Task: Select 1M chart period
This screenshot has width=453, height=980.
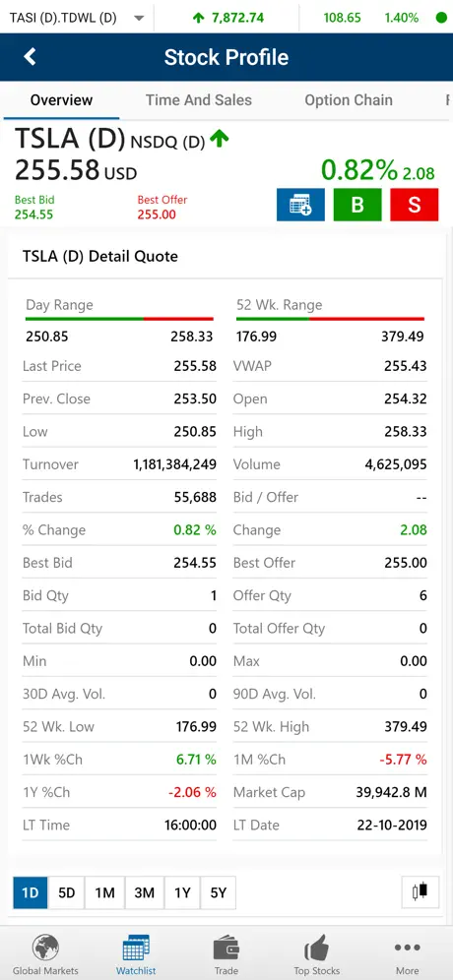Action: pyautogui.click(x=104, y=893)
